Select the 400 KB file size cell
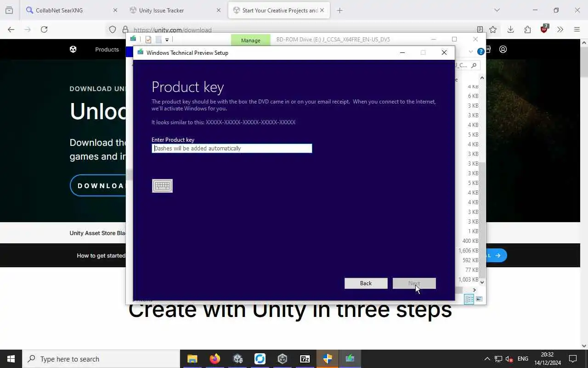This screenshot has height=368, width=588. 470,241
